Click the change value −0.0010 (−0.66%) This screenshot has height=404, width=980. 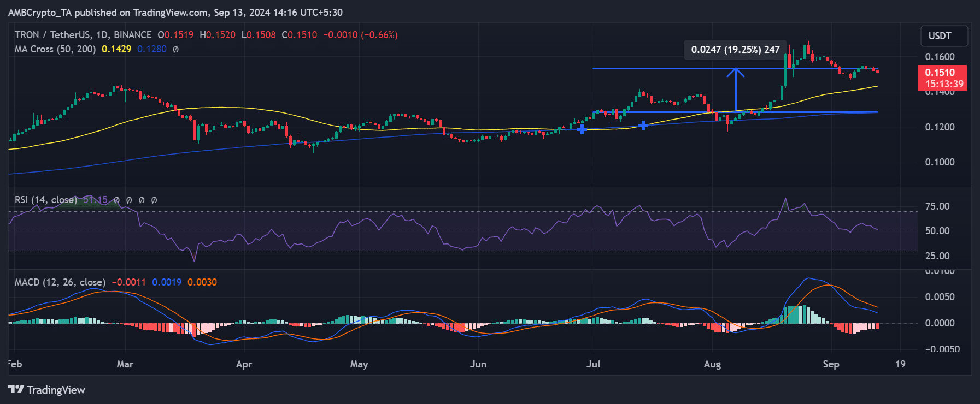tap(360, 35)
